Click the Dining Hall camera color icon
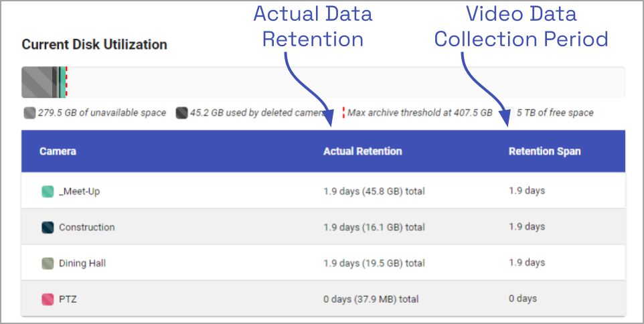The height and width of the screenshot is (324, 644). (48, 264)
